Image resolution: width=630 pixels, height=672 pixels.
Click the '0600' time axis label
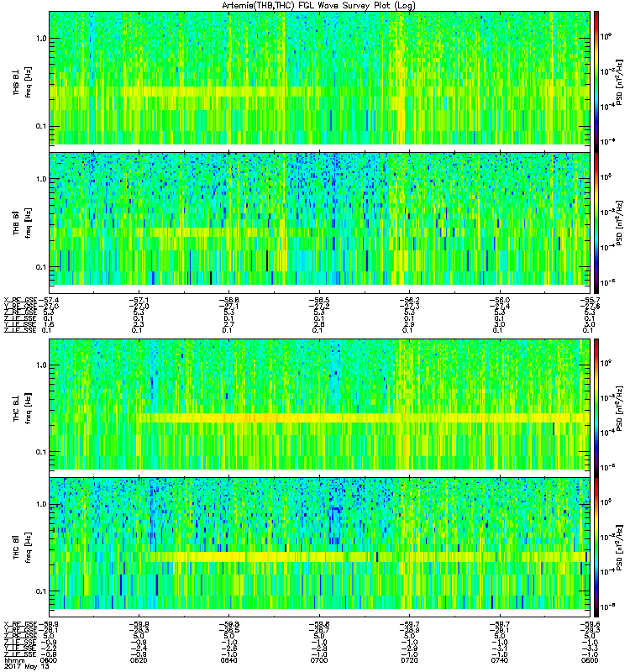pyautogui.click(x=48, y=660)
